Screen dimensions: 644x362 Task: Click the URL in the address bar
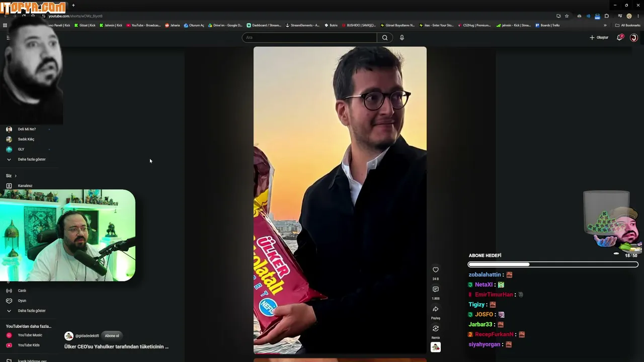(x=75, y=16)
